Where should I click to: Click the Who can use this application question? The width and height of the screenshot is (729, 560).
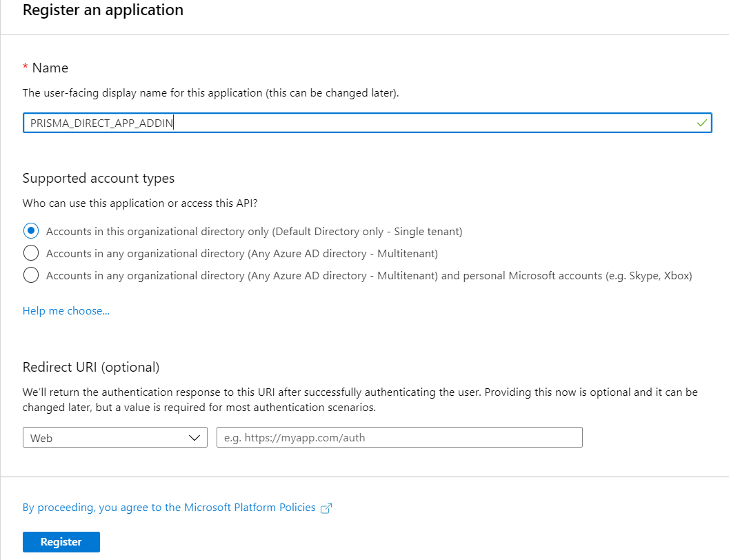140,203
